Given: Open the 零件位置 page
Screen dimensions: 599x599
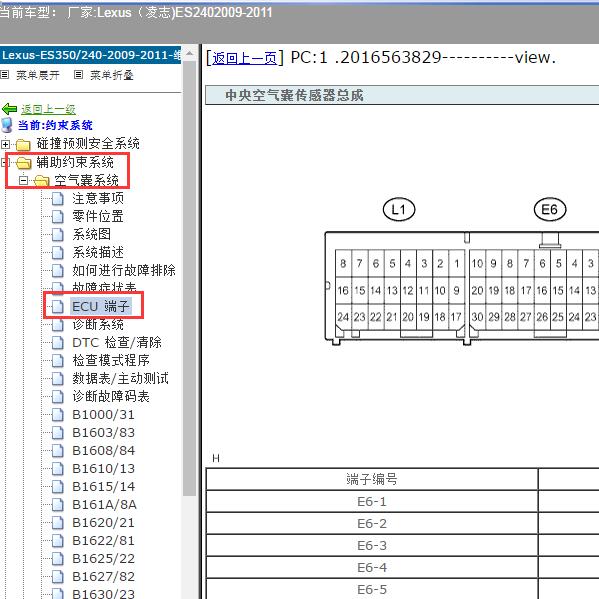Looking at the screenshot, I should tap(98, 216).
